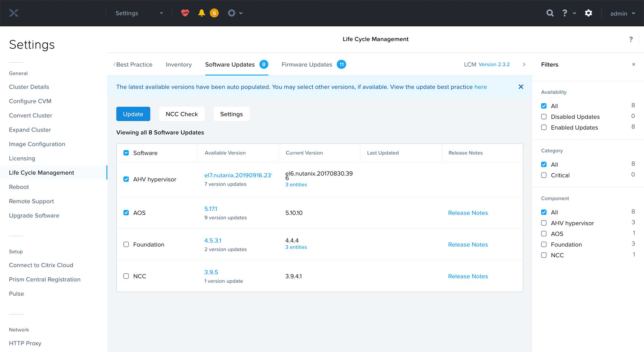
Task: Close the Filters panel
Action: click(633, 65)
